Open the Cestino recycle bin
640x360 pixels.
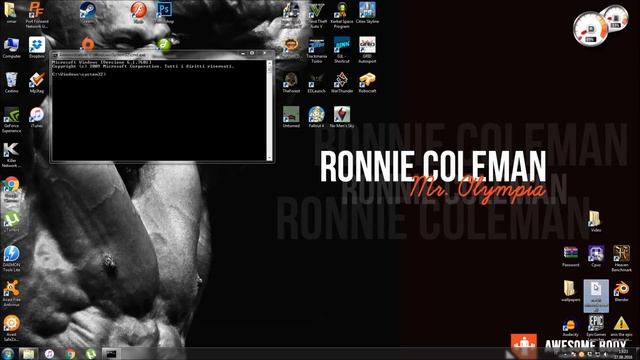(11, 83)
